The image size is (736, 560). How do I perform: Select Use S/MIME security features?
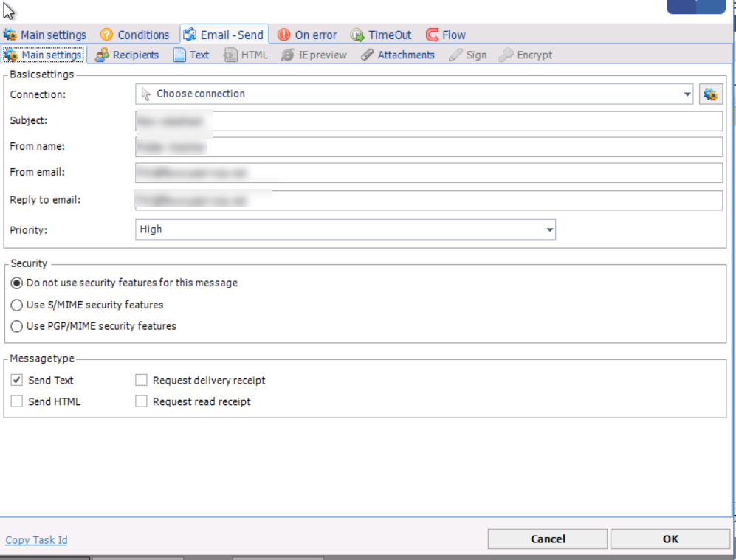17,305
